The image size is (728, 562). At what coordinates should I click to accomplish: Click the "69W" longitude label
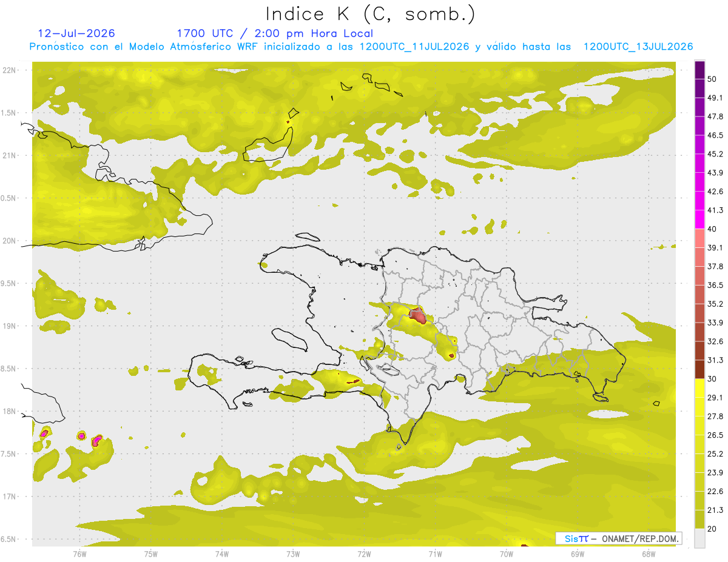point(577,554)
